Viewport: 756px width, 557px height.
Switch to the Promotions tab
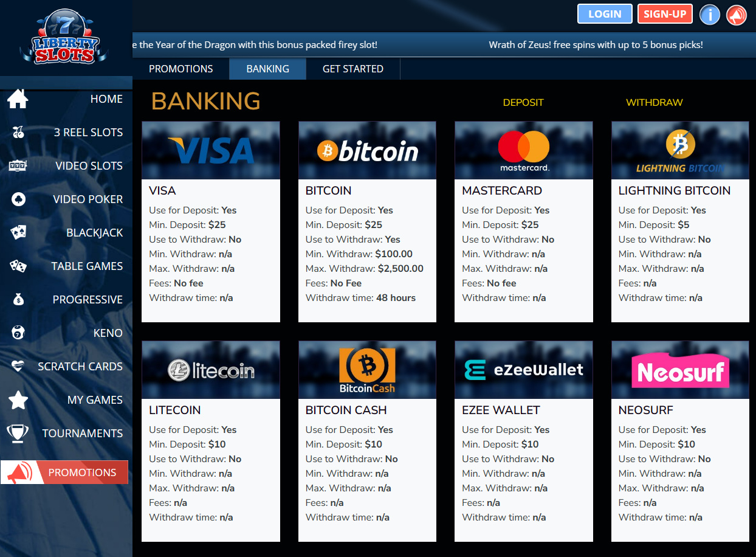[x=180, y=69]
